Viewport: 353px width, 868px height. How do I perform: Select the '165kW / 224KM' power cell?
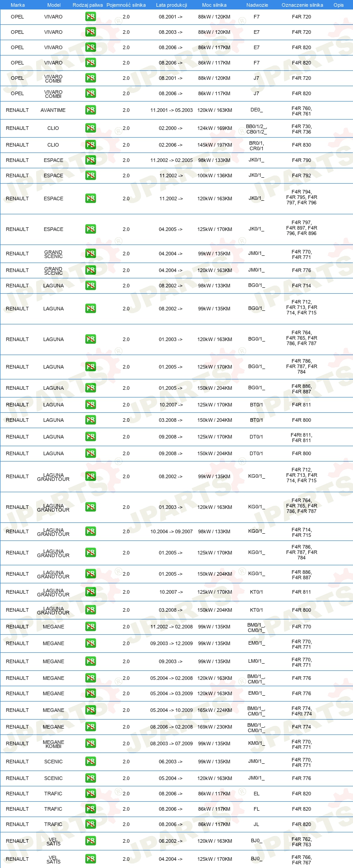215,710
